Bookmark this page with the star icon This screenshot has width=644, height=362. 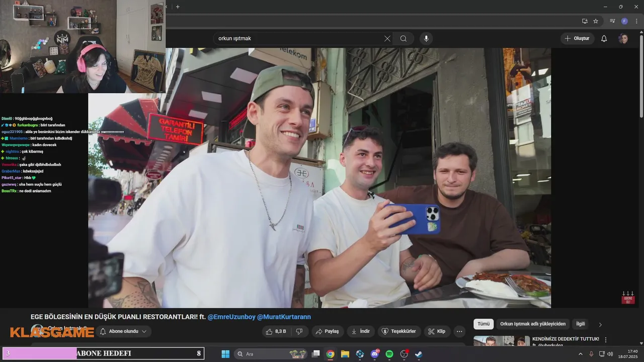click(596, 21)
